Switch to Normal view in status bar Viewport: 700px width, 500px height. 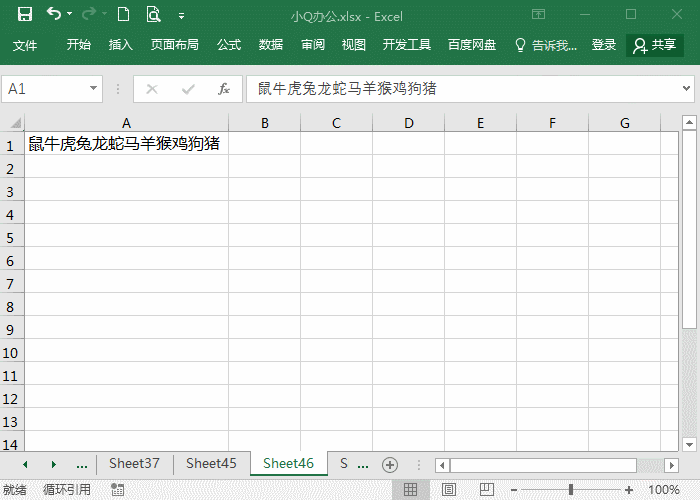pyautogui.click(x=410, y=490)
